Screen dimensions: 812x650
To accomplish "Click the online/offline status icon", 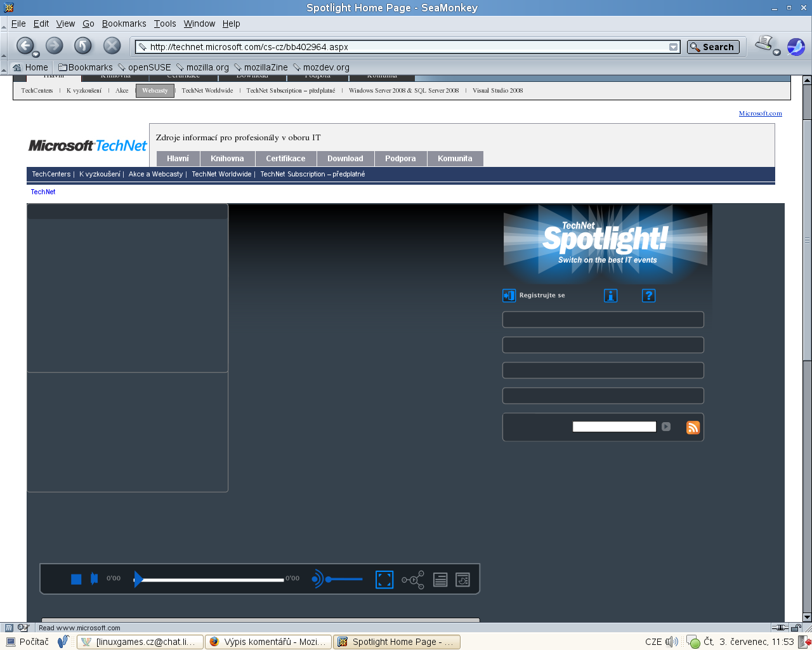I will (780, 628).
